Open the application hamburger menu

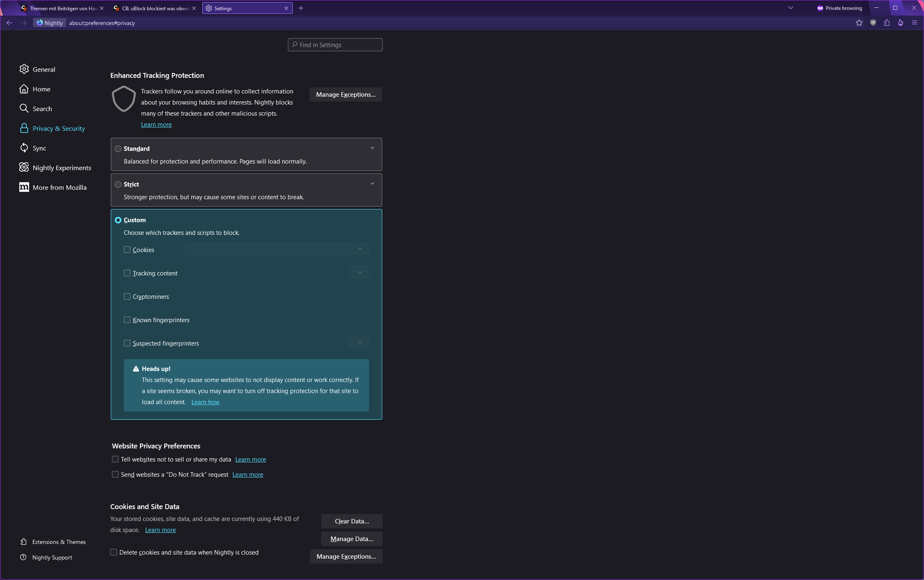[914, 23]
